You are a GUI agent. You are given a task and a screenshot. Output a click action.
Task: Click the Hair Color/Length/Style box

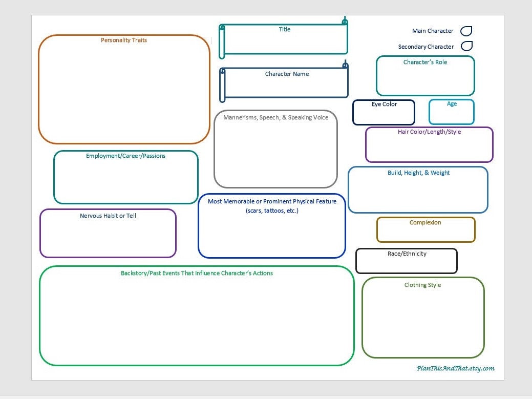pos(429,144)
